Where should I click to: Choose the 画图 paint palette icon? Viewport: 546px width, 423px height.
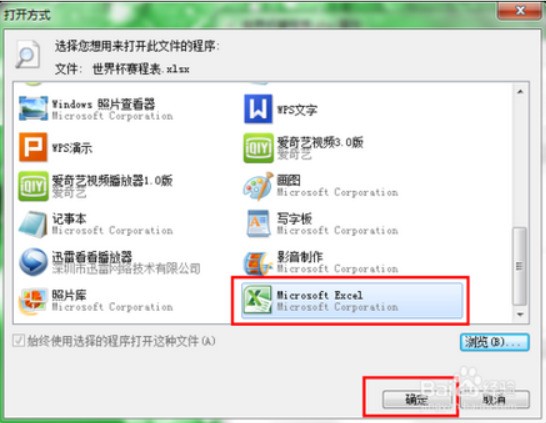(x=258, y=186)
